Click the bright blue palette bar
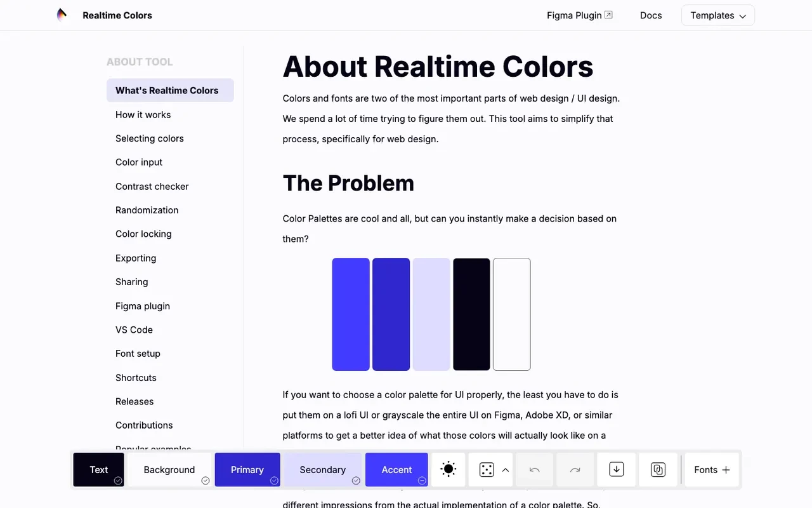812x508 pixels. (x=351, y=314)
